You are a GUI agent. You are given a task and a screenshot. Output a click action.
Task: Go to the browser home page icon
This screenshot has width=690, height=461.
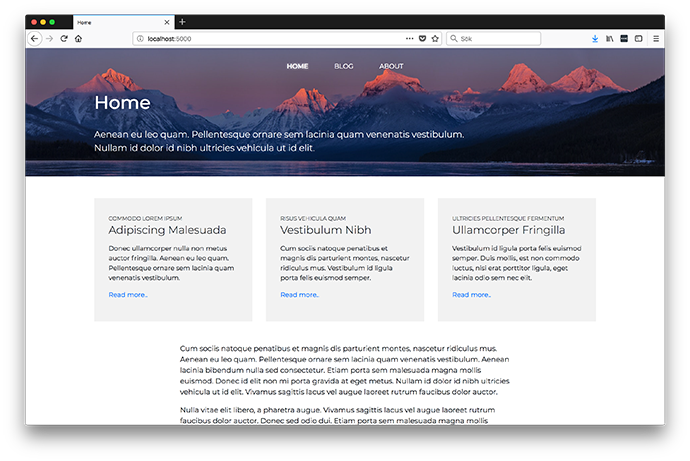(x=78, y=38)
